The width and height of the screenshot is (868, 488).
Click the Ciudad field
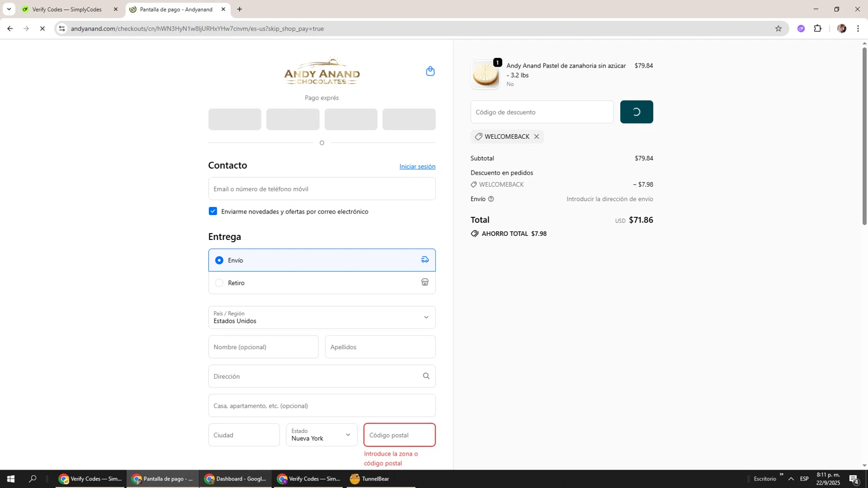pyautogui.click(x=244, y=435)
